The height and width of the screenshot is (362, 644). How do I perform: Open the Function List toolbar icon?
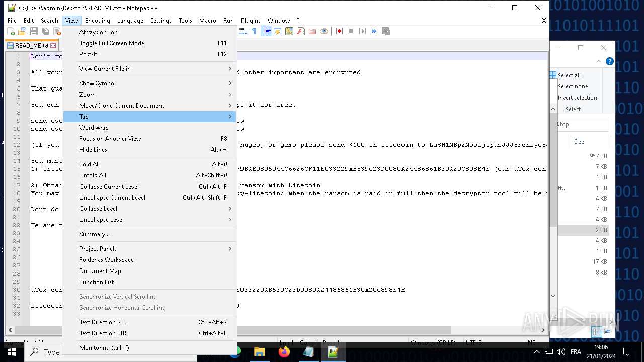coord(301,31)
